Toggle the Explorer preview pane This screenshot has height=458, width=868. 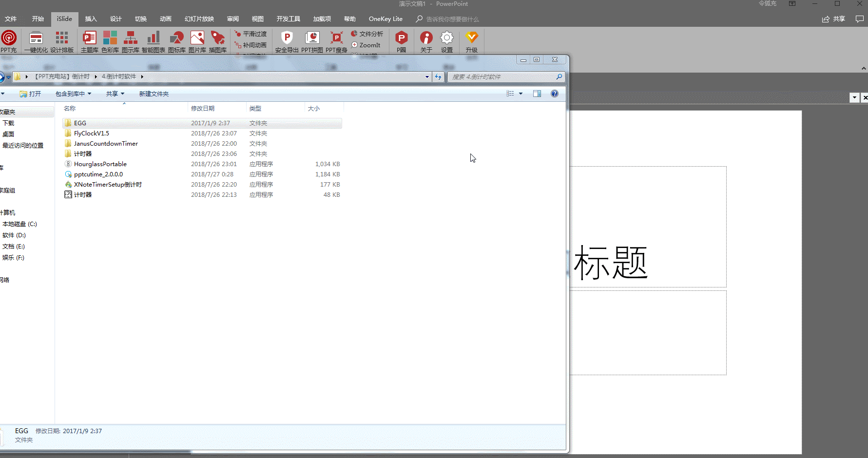(x=537, y=94)
